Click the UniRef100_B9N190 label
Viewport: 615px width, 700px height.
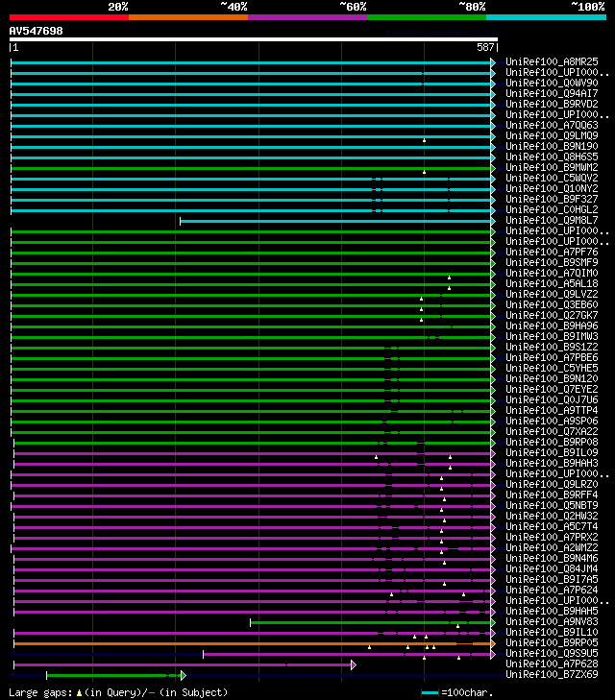tap(552, 146)
